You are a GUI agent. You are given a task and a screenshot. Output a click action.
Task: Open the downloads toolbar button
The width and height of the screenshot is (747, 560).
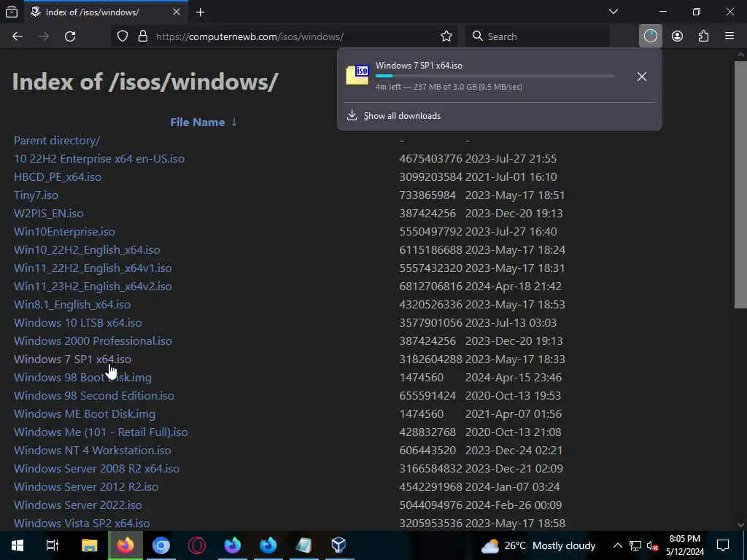point(650,36)
